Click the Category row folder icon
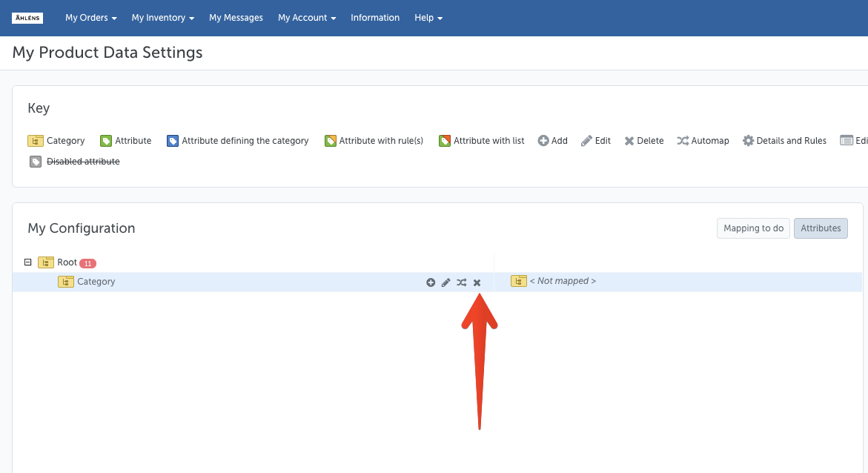This screenshot has width=868, height=473. coord(66,282)
